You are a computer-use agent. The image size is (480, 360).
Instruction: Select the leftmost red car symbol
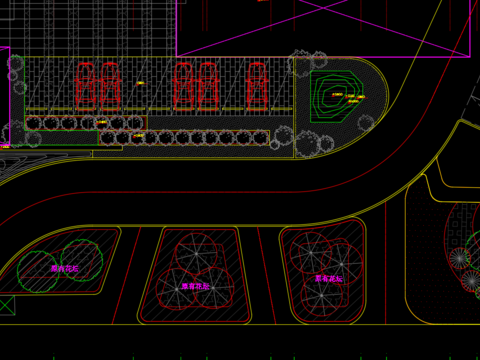coord(86,86)
